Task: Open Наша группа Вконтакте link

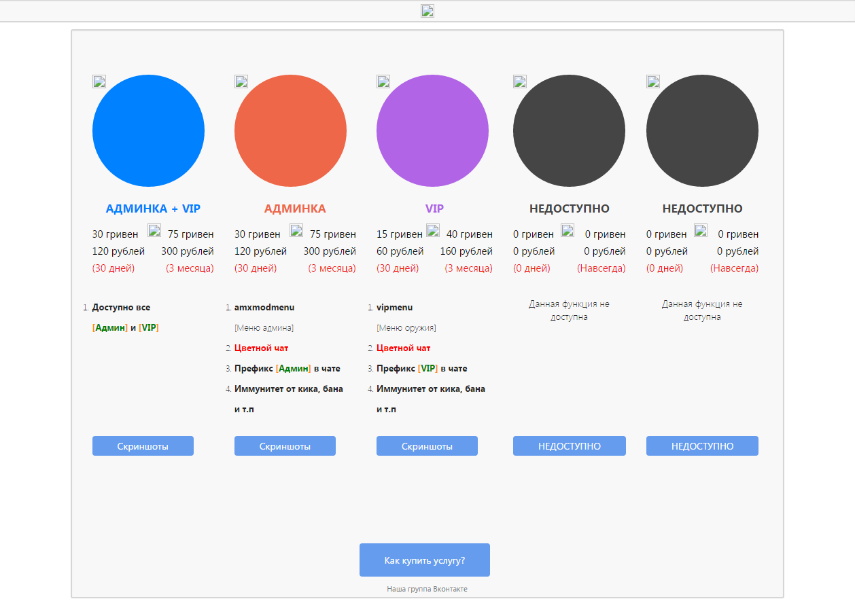Action: point(428,589)
